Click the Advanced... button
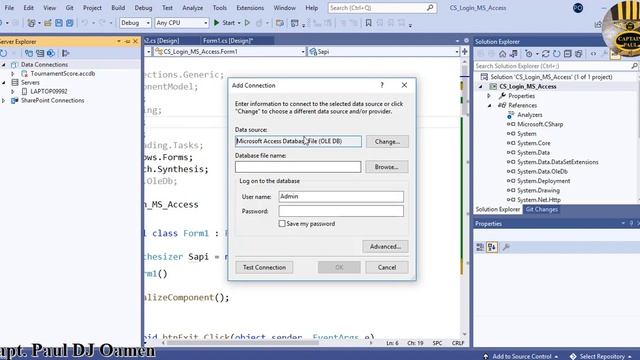This screenshot has width=640, height=360. pos(385,247)
